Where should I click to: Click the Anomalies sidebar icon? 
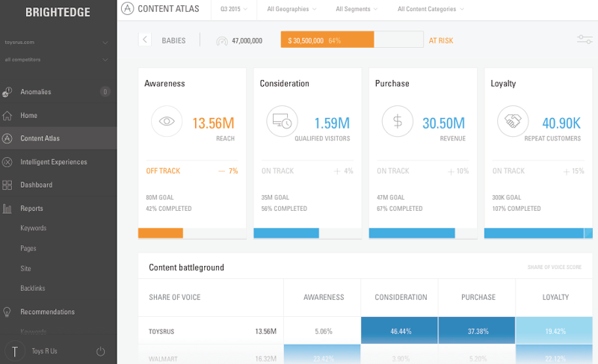[x=7, y=92]
